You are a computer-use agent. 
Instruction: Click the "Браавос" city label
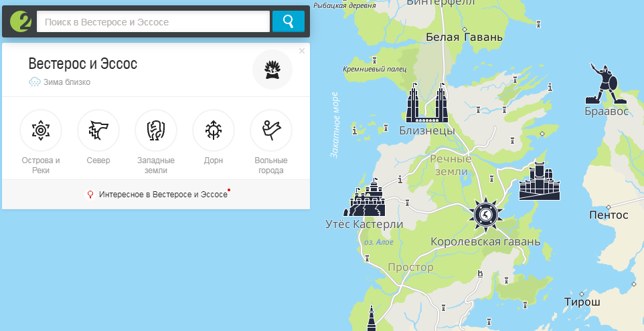(x=607, y=112)
